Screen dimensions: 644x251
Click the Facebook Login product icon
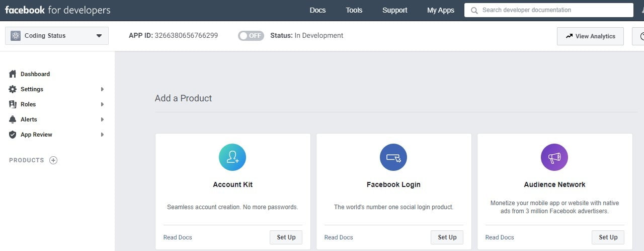(393, 157)
